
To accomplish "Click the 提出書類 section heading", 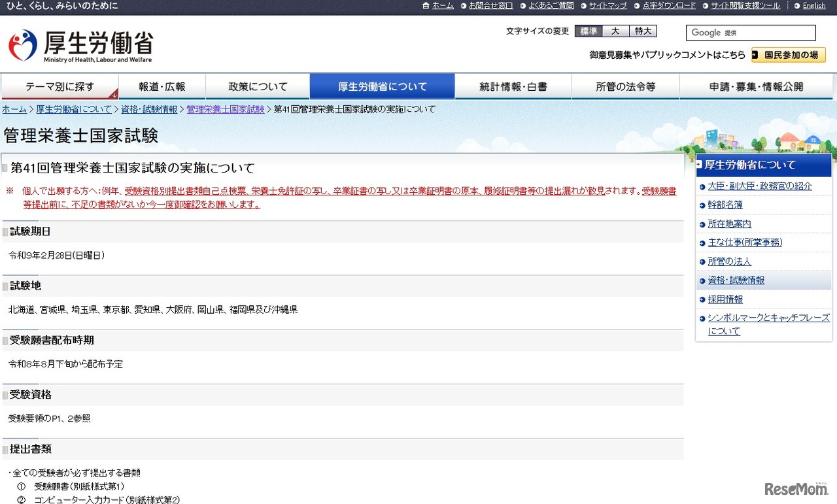I will 31,449.
